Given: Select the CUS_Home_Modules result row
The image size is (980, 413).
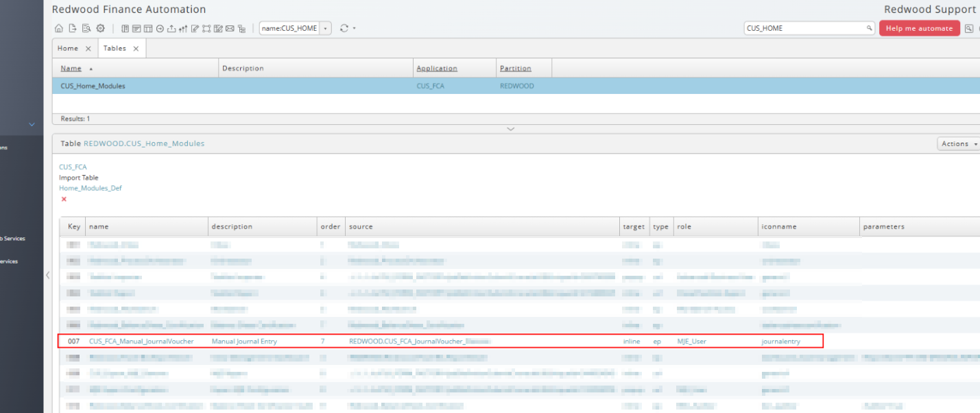Looking at the screenshot, I should (516, 86).
